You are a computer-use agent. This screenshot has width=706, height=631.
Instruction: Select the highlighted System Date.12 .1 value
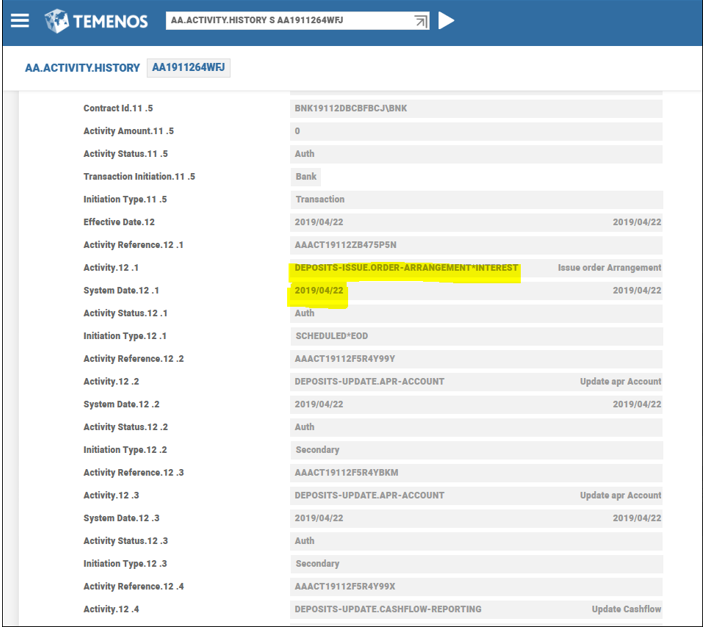[319, 291]
